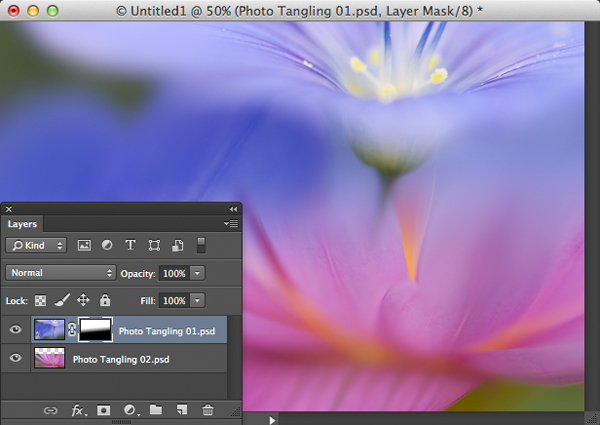Select Photo Tangling 01.psd layer thumbnail
This screenshot has width=600, height=425.
pyautogui.click(x=49, y=330)
